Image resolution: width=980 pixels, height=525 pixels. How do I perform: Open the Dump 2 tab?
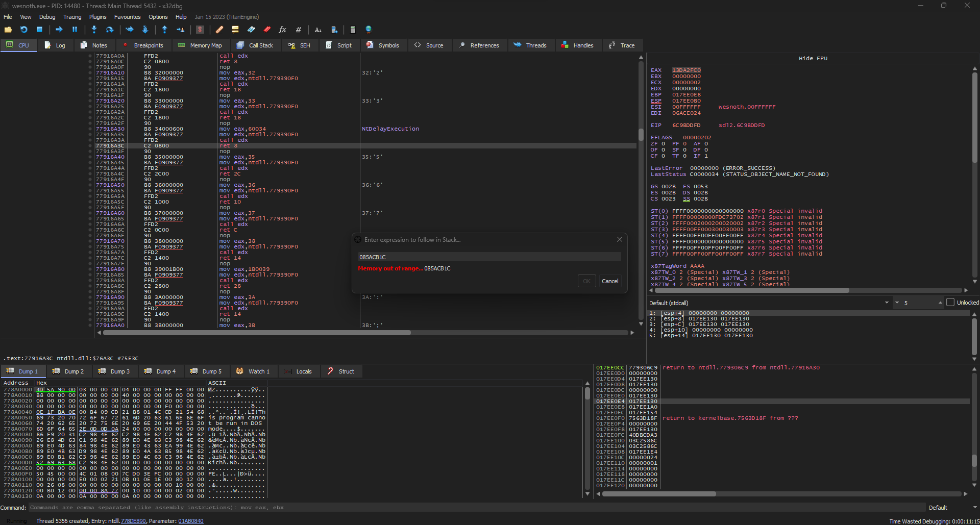(68, 371)
